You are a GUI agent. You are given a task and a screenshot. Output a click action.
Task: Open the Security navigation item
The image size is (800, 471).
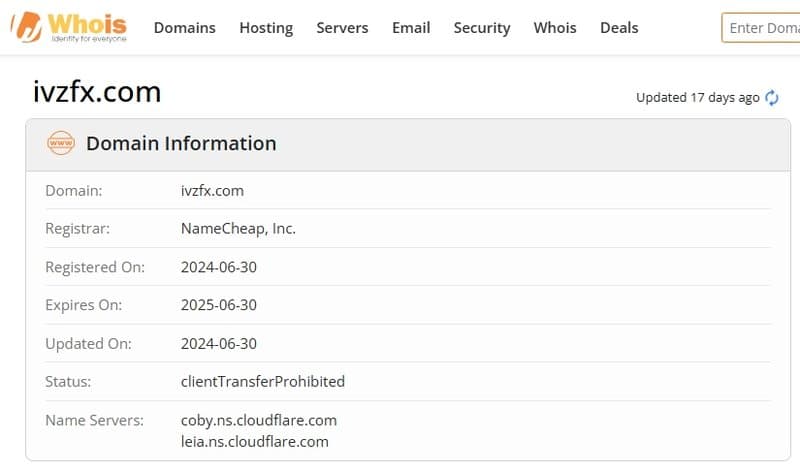pyautogui.click(x=481, y=28)
